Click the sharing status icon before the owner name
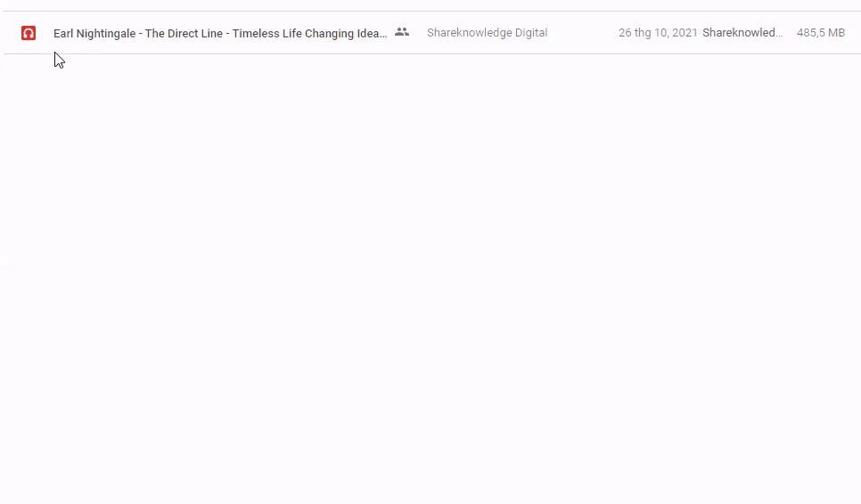This screenshot has height=504, width=861. pyautogui.click(x=402, y=32)
